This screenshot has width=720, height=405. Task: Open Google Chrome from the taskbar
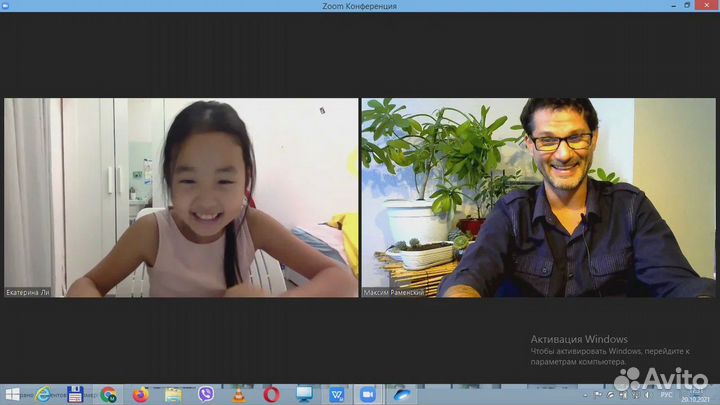[108, 394]
